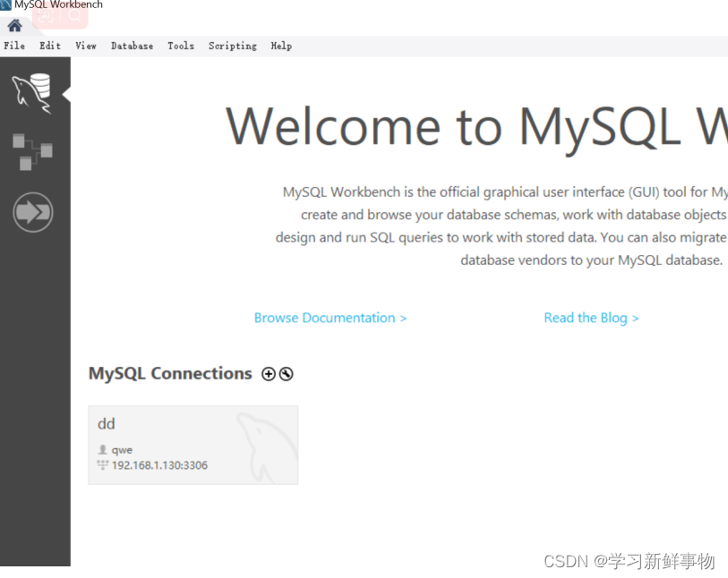Follow the Read the Blog link
This screenshot has width=728, height=578.
(x=592, y=318)
